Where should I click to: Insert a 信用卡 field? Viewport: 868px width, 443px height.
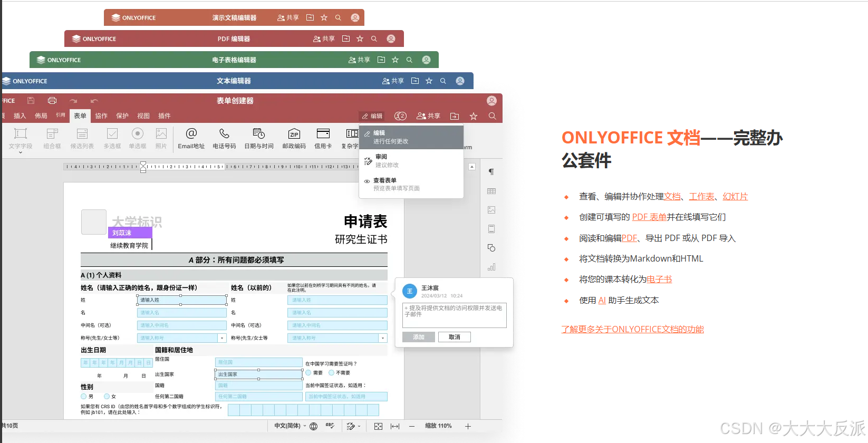click(x=323, y=138)
